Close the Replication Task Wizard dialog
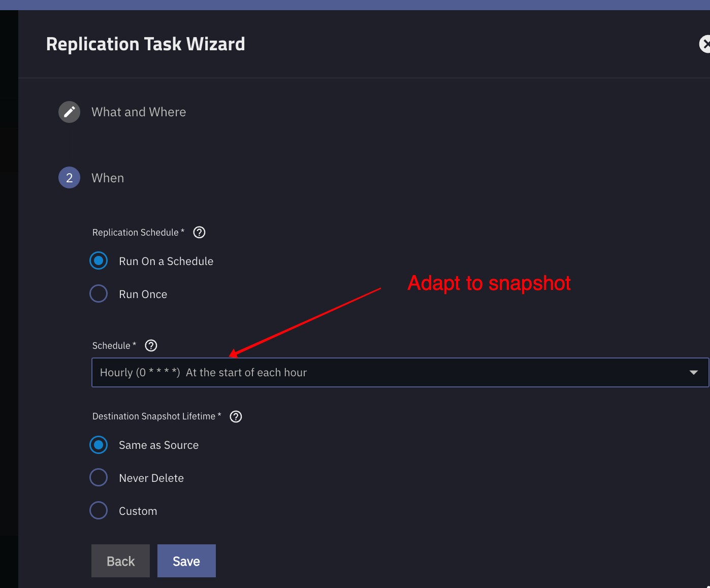This screenshot has height=588, width=710. 705,44
